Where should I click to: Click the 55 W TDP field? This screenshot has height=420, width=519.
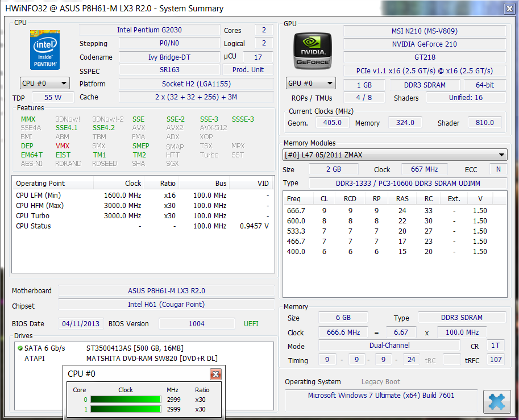(53, 98)
